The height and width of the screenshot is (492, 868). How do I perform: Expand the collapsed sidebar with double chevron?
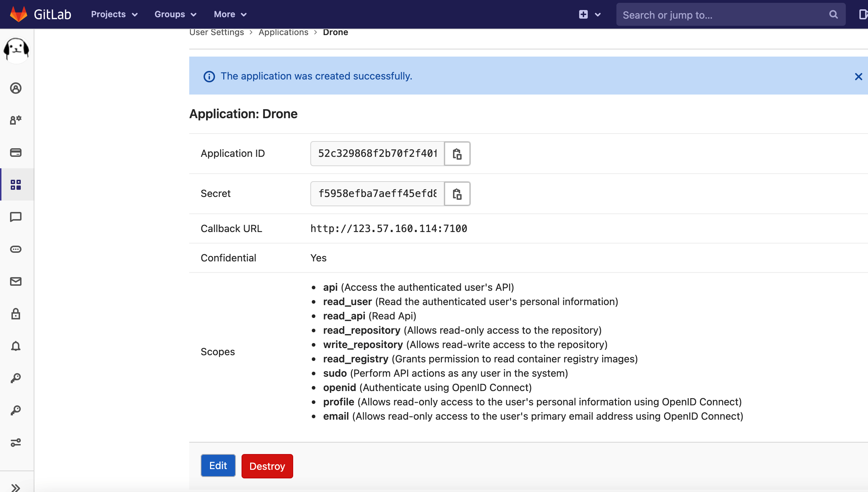[x=16, y=487]
